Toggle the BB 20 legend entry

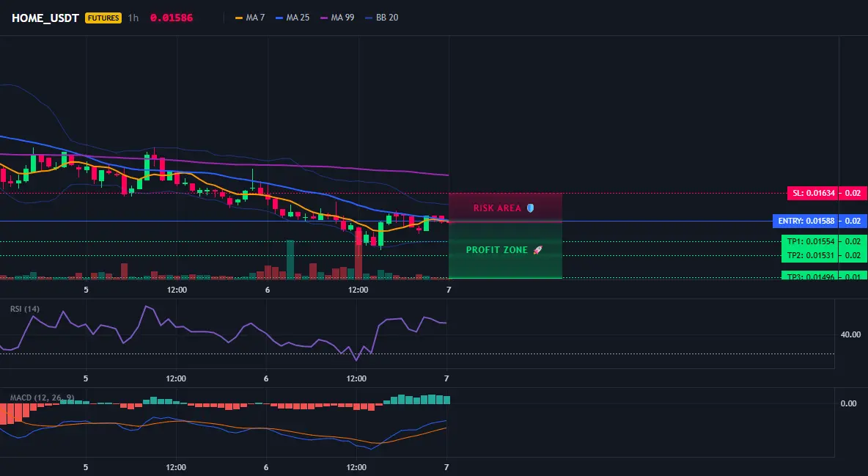click(x=382, y=18)
